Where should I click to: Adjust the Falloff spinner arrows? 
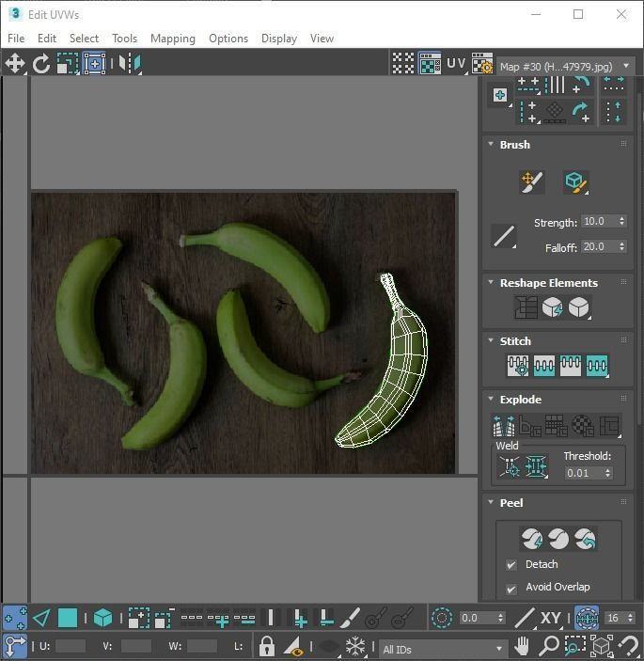click(621, 246)
